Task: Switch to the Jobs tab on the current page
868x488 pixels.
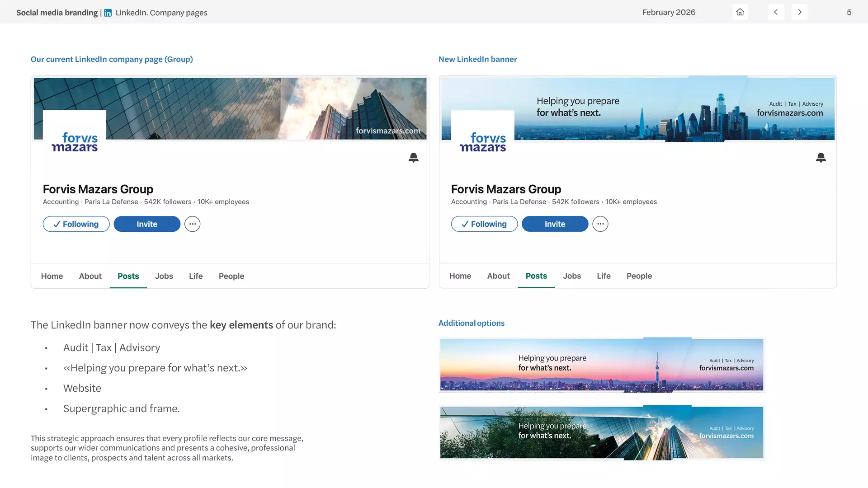Action: 164,276
